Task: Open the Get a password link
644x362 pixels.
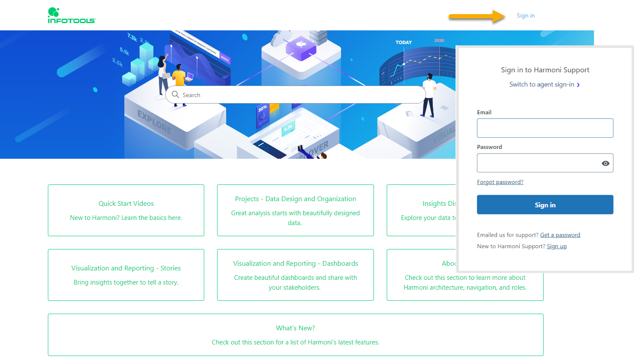Action: [x=560, y=235]
